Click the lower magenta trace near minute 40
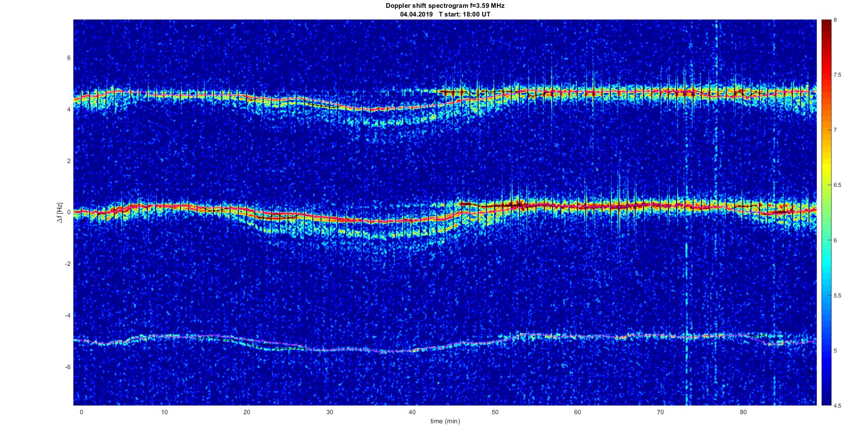Screen dimensions: 868x435 tap(412, 350)
